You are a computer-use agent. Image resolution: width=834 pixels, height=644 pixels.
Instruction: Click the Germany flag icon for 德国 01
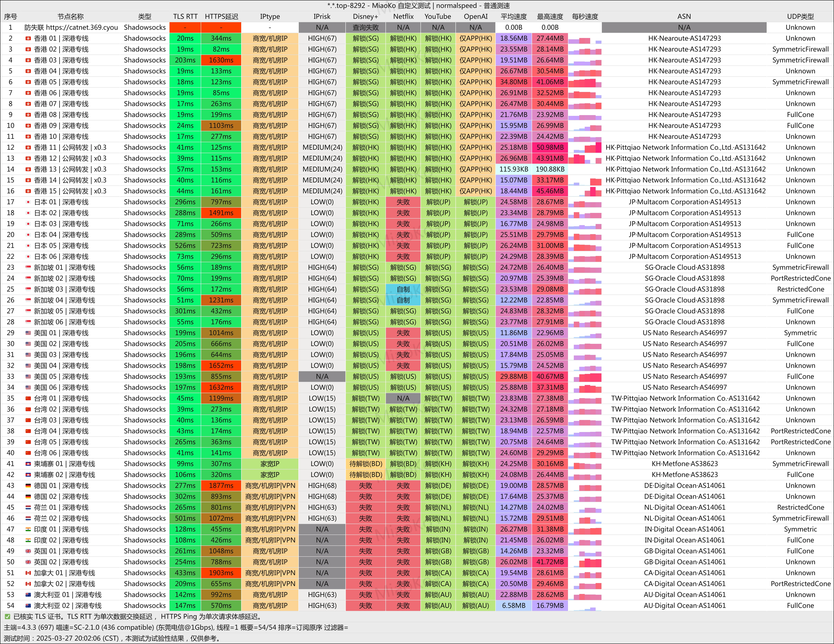click(28, 486)
